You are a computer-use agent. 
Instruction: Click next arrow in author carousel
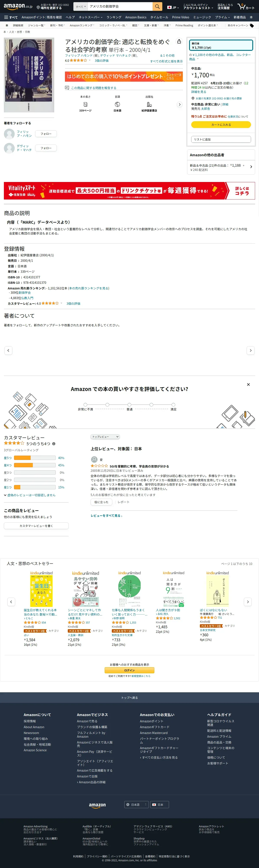251,350
